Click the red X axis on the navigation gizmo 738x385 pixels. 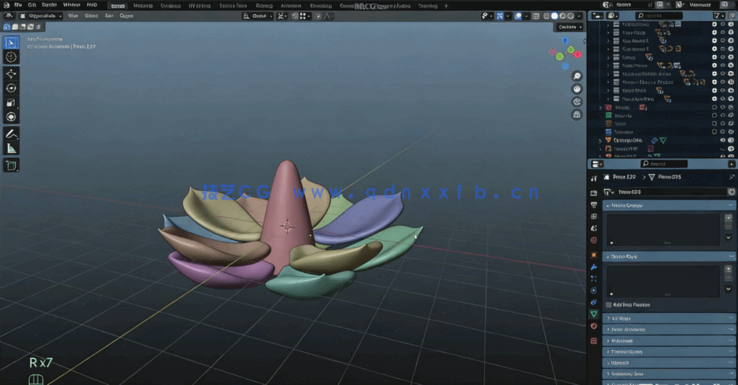click(x=578, y=54)
